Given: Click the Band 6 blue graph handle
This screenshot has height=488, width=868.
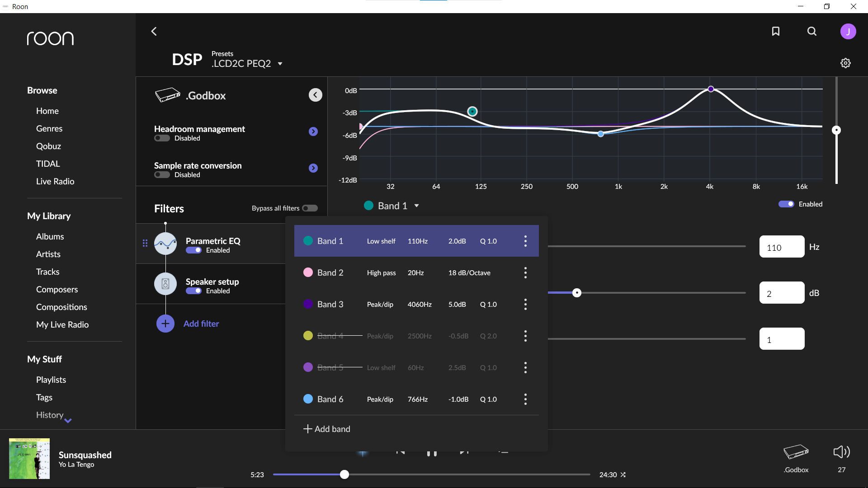Looking at the screenshot, I should click(x=601, y=134).
